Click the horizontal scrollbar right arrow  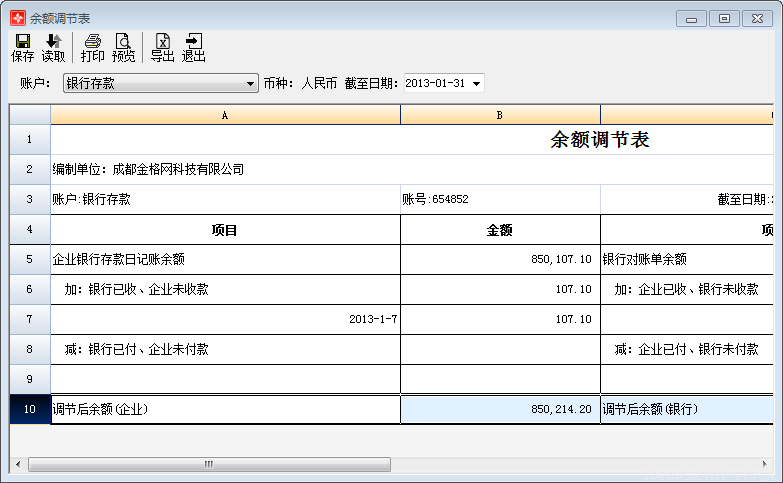764,464
